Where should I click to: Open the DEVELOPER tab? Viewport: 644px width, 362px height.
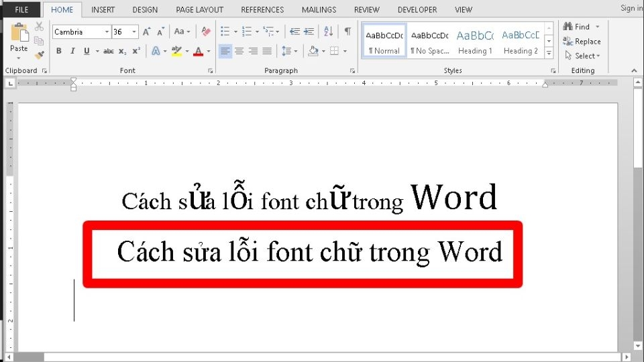pyautogui.click(x=417, y=9)
